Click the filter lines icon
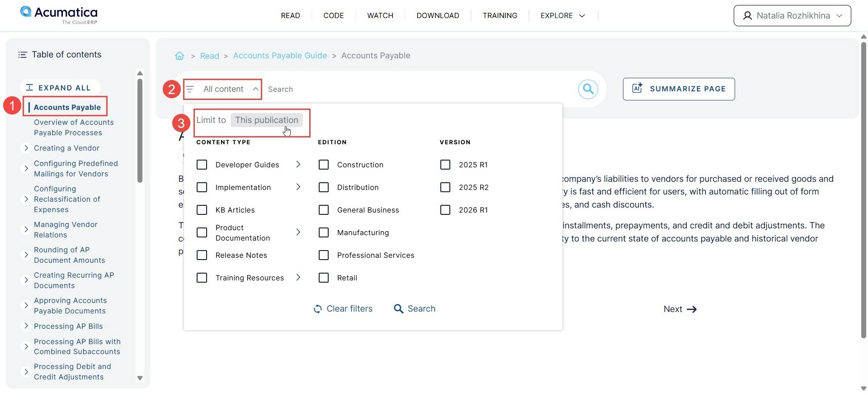The width and height of the screenshot is (868, 393). point(190,89)
